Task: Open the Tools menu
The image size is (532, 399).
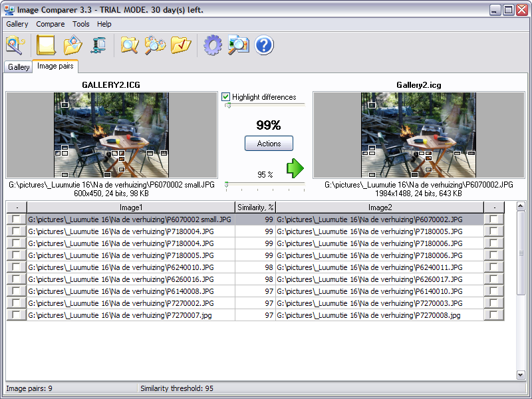Action: 80,24
